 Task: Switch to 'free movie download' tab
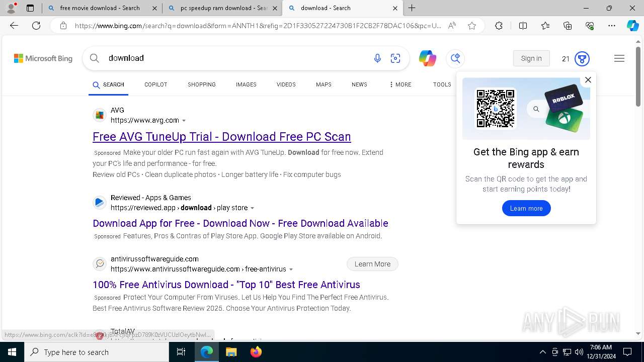(x=100, y=8)
